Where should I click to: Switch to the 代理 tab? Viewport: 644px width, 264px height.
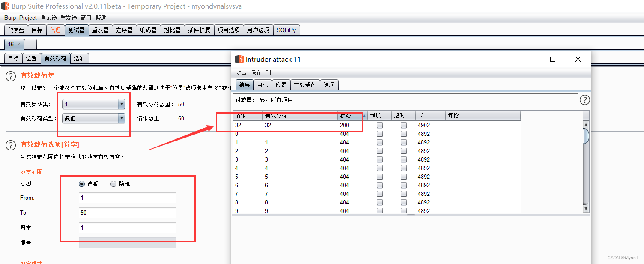(x=55, y=30)
